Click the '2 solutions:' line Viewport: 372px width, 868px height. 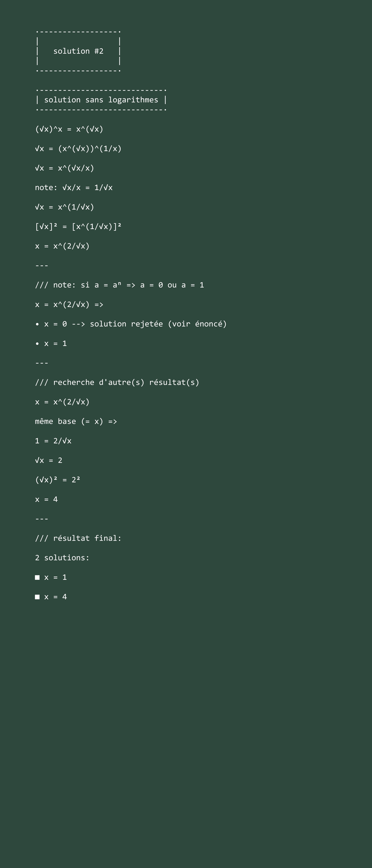[x=62, y=558]
